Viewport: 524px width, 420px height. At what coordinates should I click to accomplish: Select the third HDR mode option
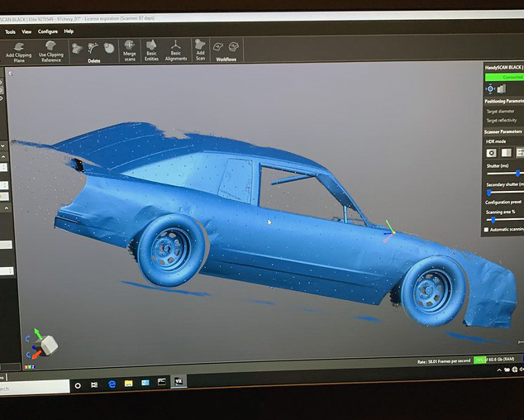pos(520,153)
